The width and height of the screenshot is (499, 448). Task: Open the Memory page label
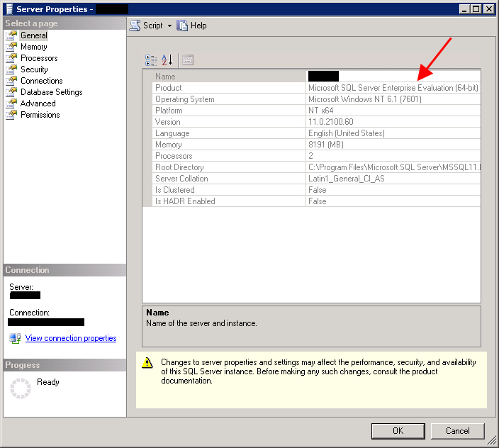34,47
